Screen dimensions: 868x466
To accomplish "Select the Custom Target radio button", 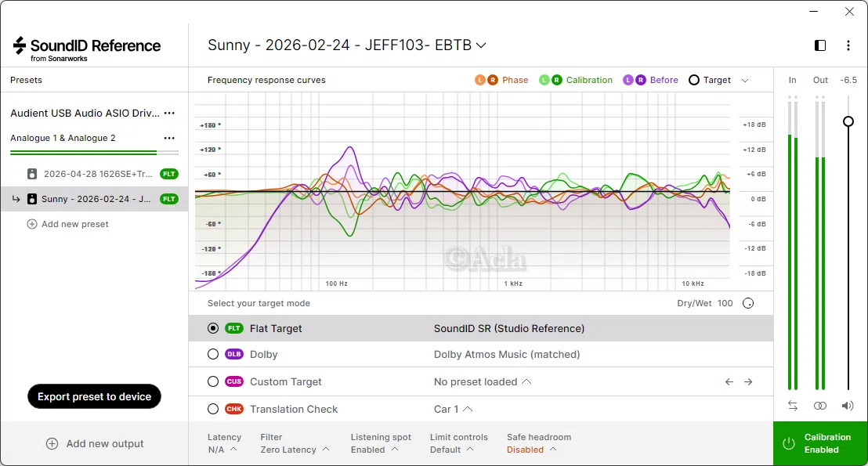I will [213, 382].
